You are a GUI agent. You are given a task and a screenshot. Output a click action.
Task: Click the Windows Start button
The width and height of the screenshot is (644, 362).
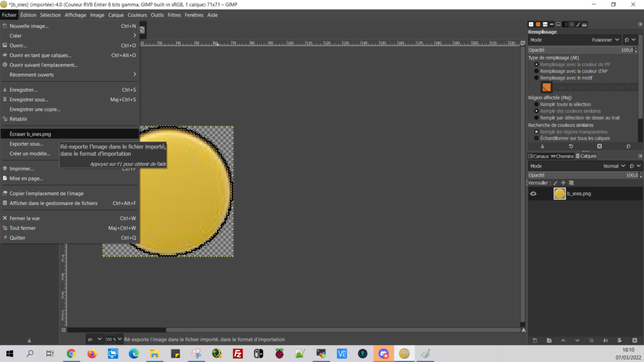click(x=9, y=353)
